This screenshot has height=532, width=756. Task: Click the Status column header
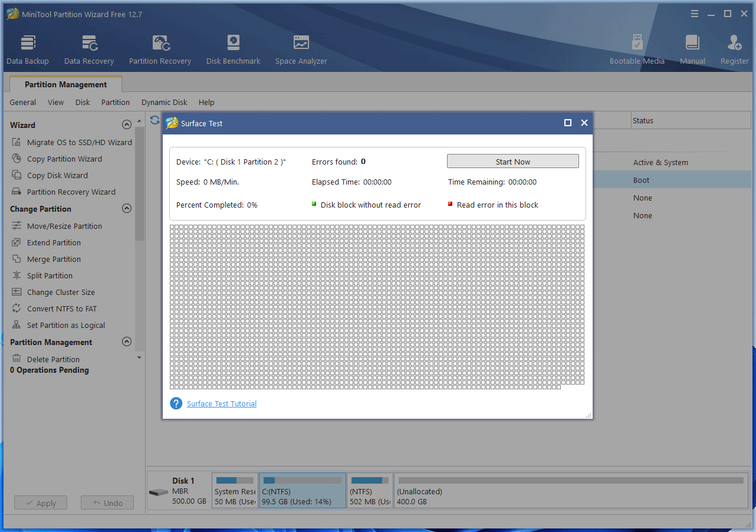[x=691, y=120]
